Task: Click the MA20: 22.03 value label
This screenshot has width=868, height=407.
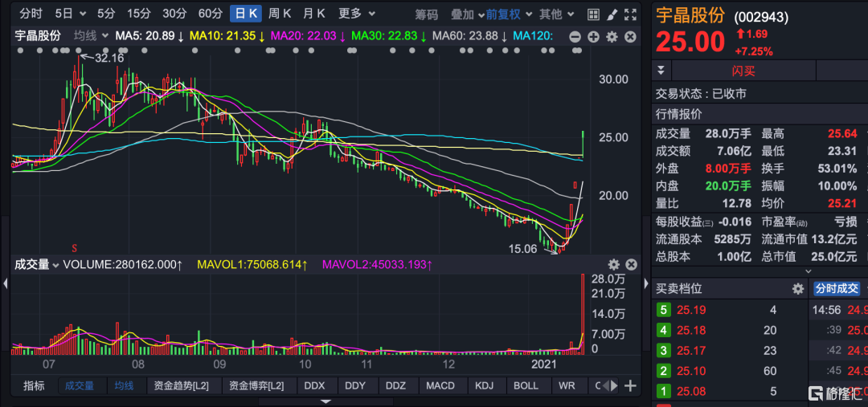Action: click(x=308, y=36)
